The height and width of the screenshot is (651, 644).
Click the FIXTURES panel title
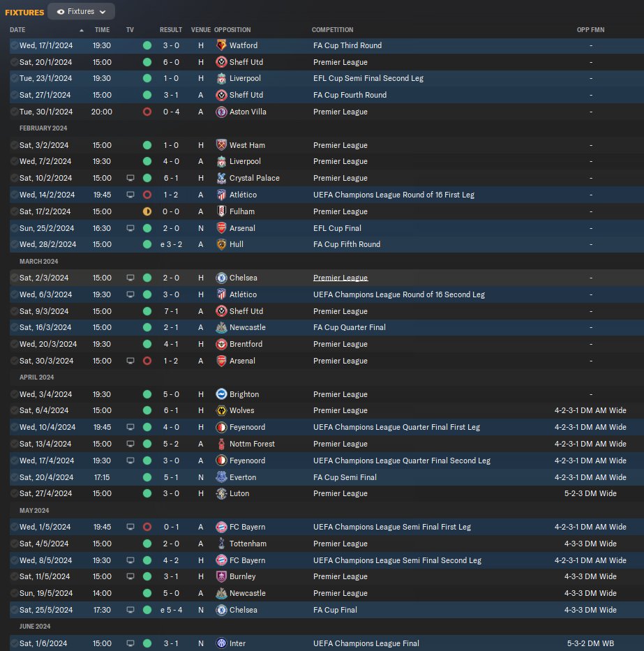coord(24,13)
